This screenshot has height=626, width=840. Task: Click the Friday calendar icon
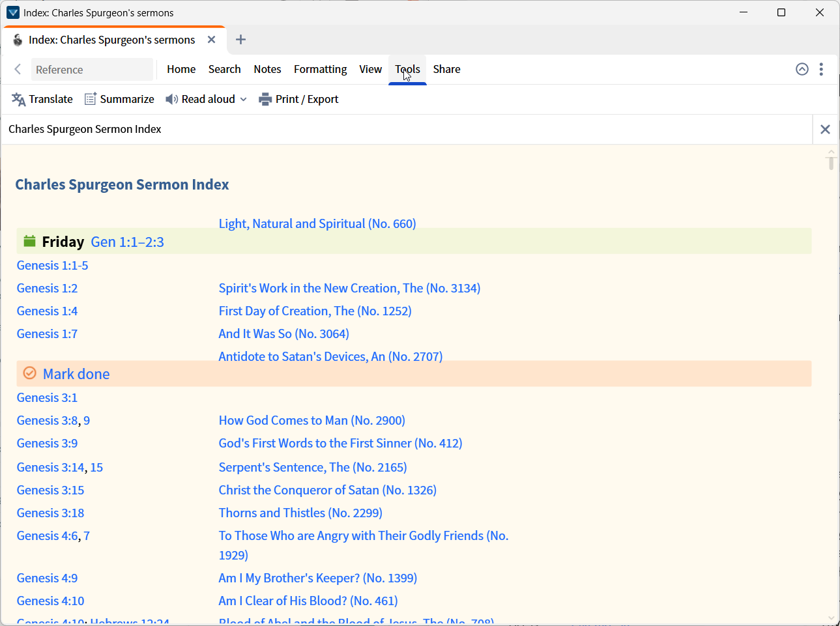point(29,241)
